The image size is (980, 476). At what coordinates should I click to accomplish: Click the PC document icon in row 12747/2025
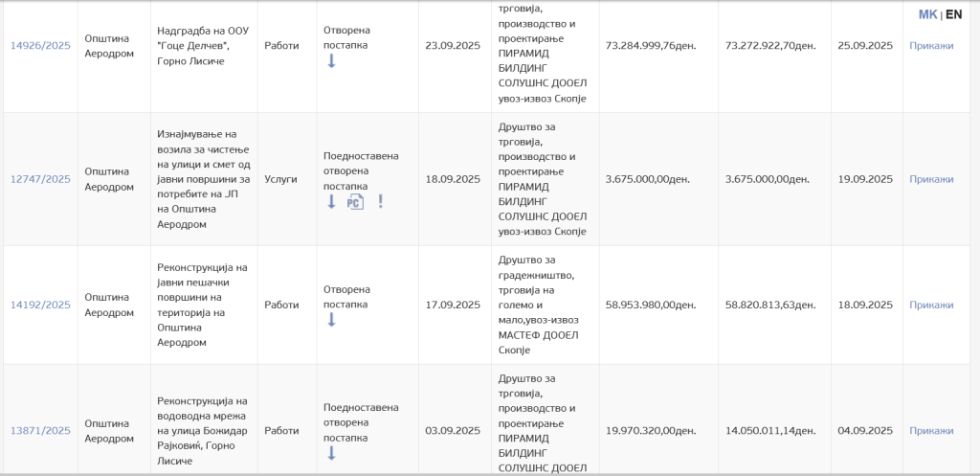click(x=355, y=202)
